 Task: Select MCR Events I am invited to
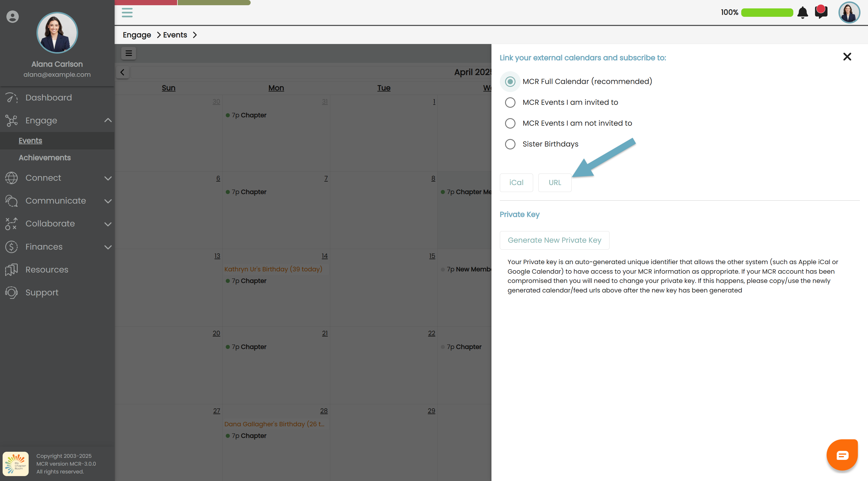(x=510, y=103)
